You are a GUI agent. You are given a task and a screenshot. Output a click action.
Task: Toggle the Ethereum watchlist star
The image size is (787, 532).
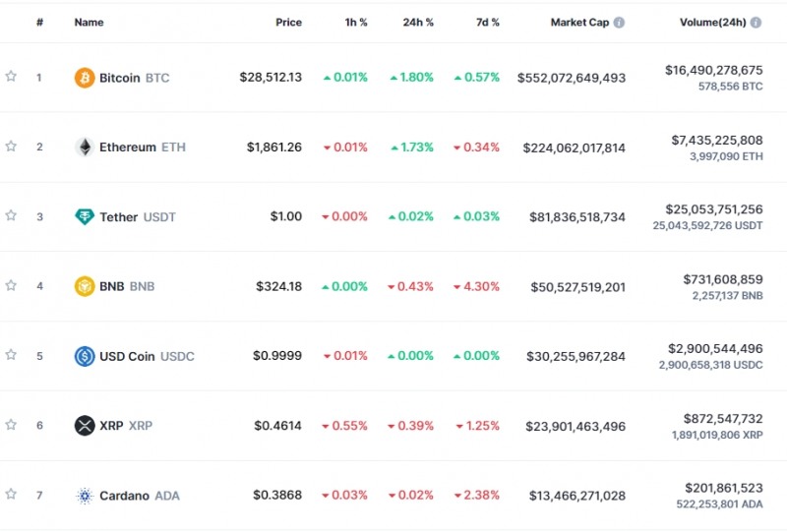click(x=11, y=147)
